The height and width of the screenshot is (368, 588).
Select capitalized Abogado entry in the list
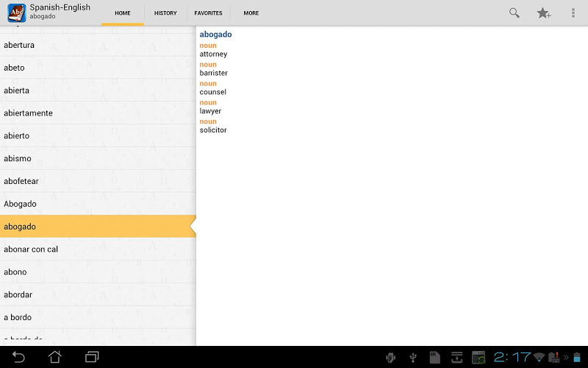(98, 204)
